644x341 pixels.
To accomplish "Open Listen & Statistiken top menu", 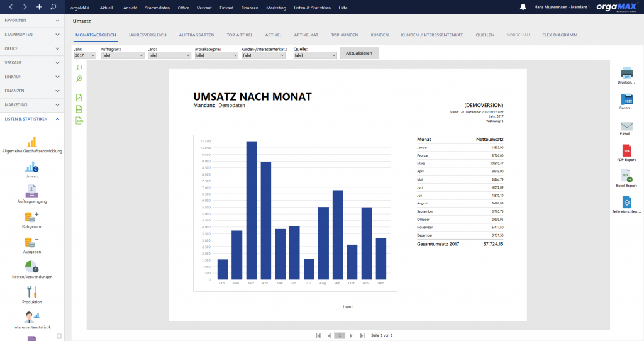I will pos(312,8).
